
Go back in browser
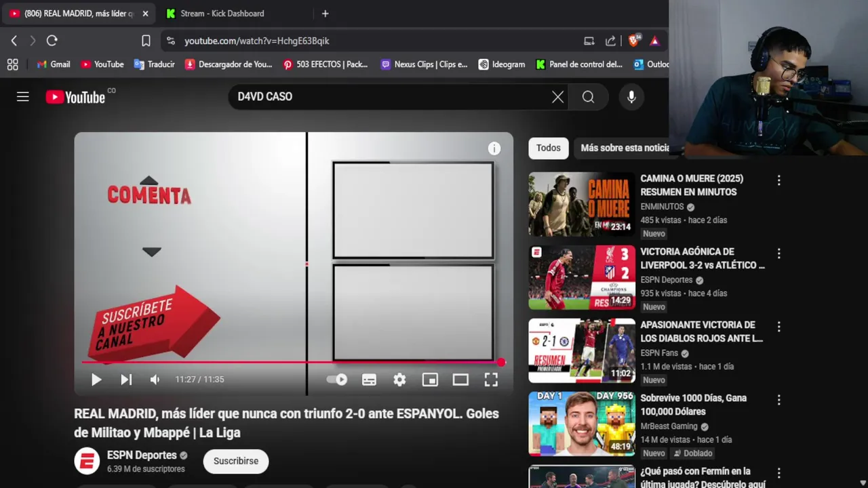[x=14, y=41]
